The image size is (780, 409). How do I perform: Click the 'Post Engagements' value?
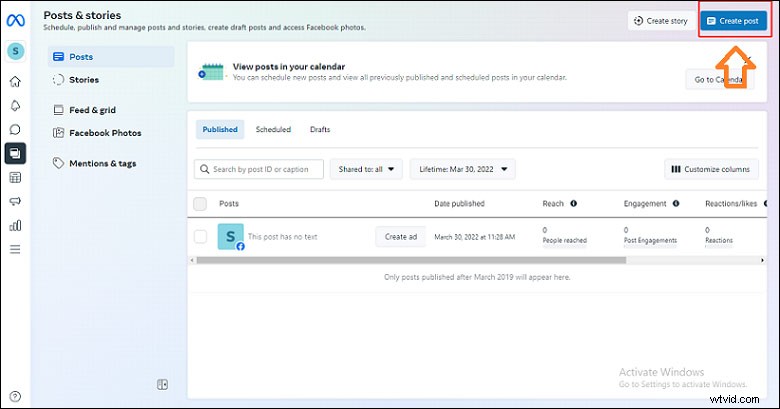point(650,240)
